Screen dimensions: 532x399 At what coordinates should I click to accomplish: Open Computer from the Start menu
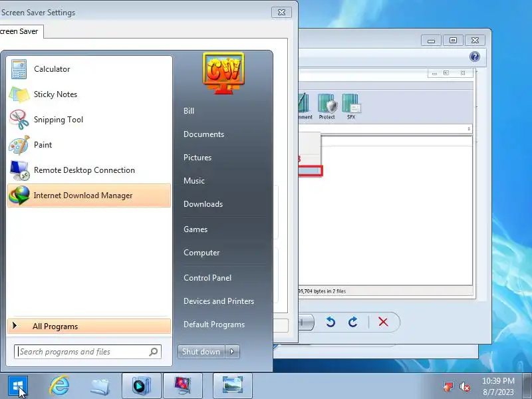click(201, 253)
